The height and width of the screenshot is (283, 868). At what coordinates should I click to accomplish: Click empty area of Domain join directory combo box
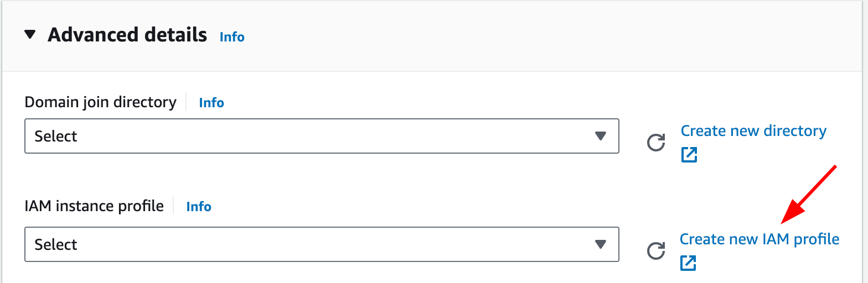click(332, 136)
